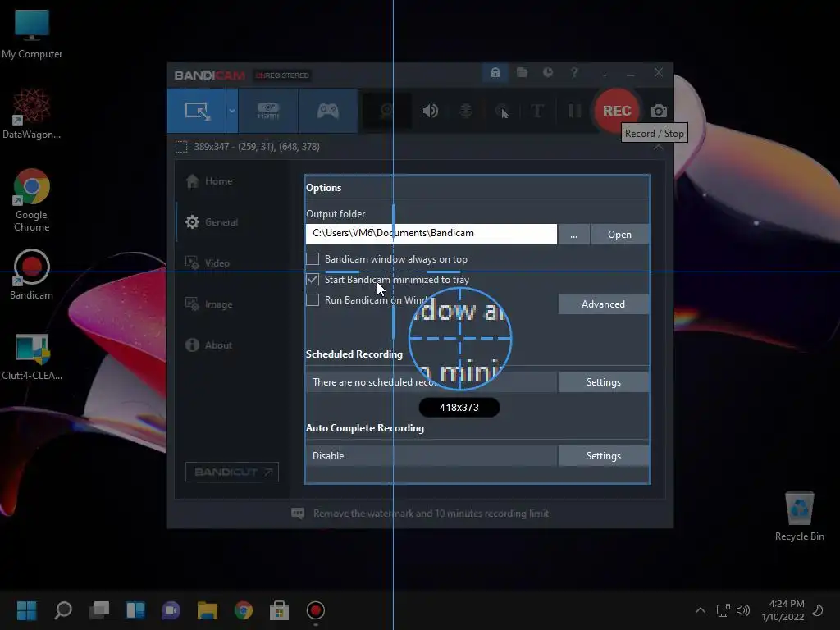
Task: Enable "Run Bandicam on Windows" startup checkbox
Action: click(313, 299)
